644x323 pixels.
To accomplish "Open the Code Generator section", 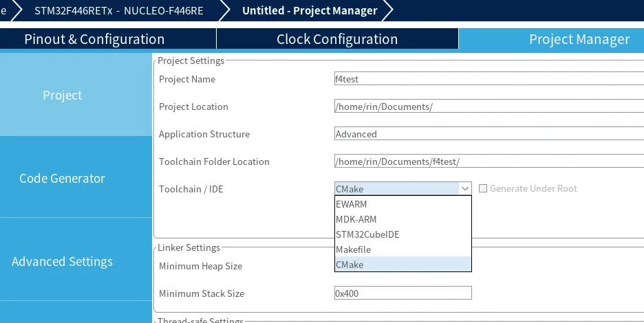I will [62, 178].
